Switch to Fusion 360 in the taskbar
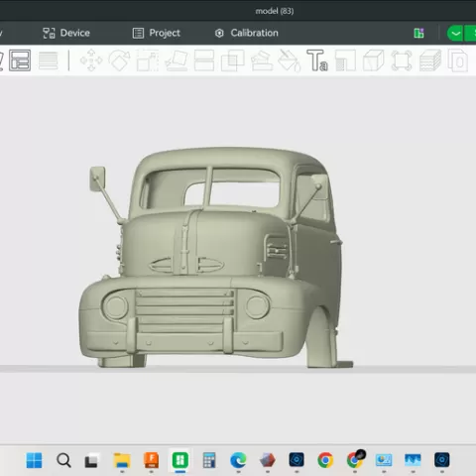 tap(151, 460)
